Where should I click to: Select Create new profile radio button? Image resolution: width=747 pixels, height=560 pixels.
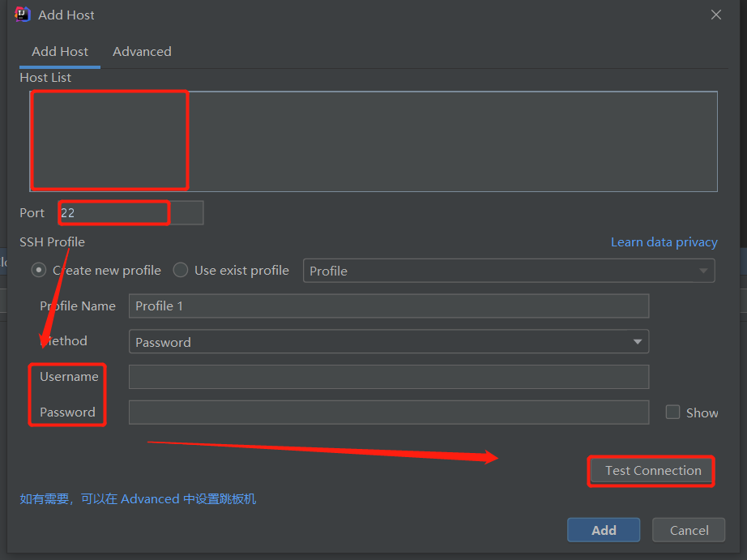[39, 270]
